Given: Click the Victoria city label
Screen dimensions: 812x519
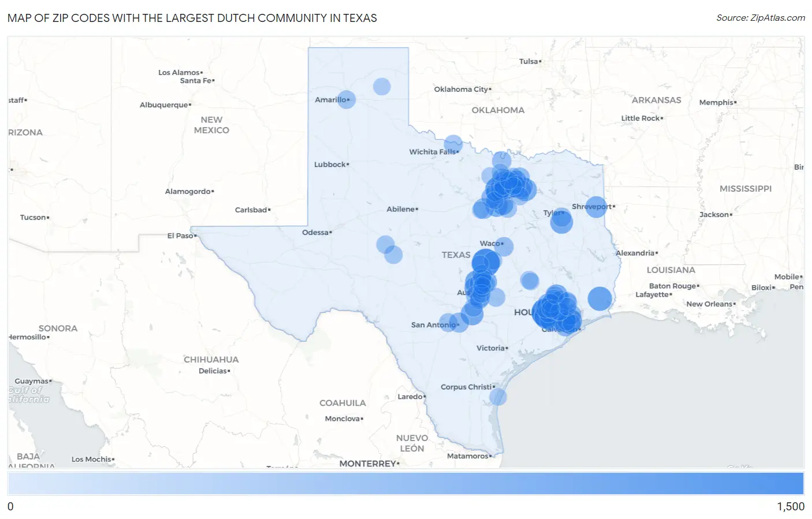Looking at the screenshot, I should 491,348.
